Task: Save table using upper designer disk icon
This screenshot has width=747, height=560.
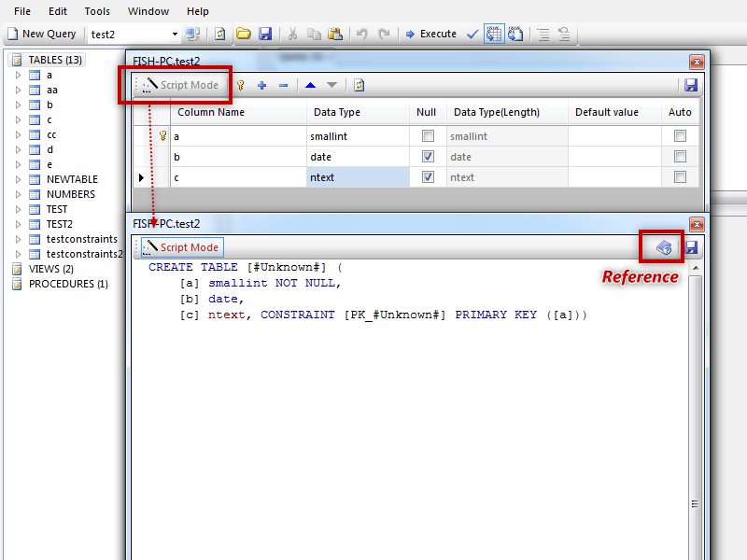Action: pyautogui.click(x=691, y=85)
